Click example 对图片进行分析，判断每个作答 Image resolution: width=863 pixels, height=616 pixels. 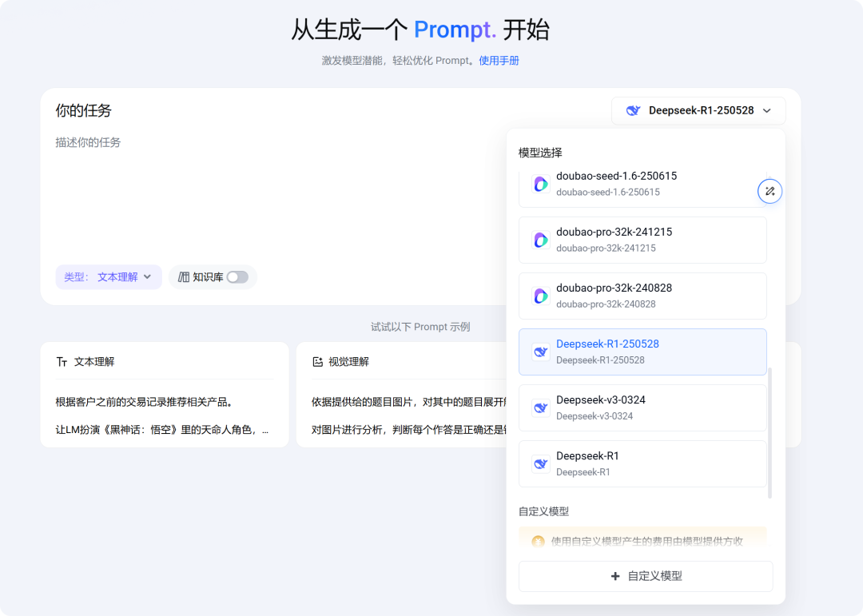tap(408, 430)
